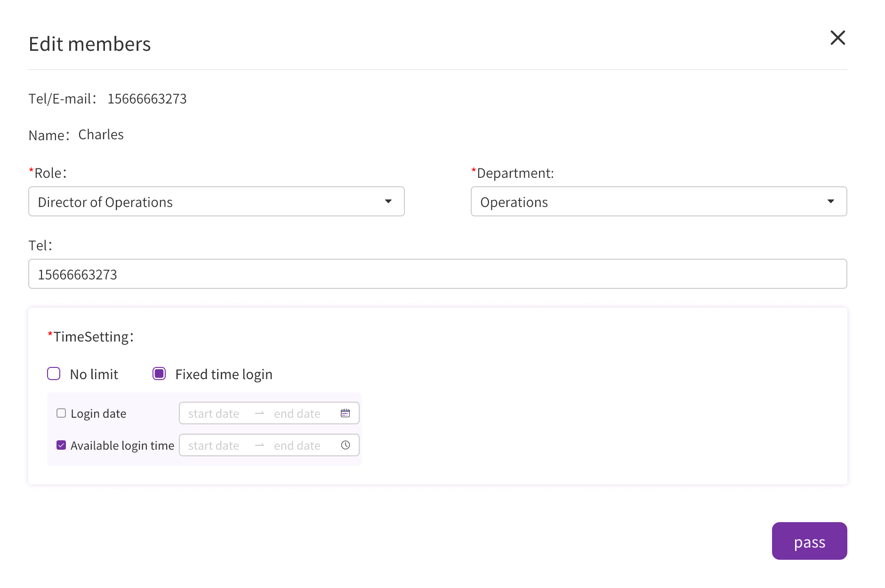The image size is (885, 588).
Task: Set end of Available login time range
Action: pyautogui.click(x=297, y=445)
